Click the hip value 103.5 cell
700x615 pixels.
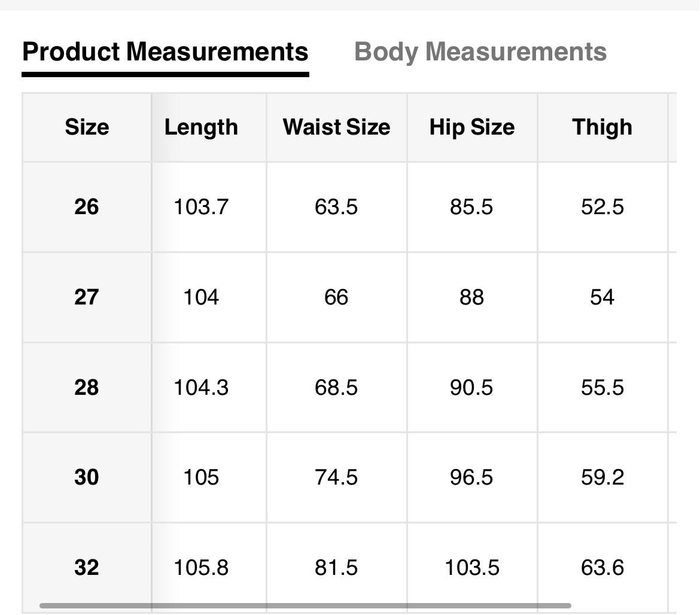[471, 567]
